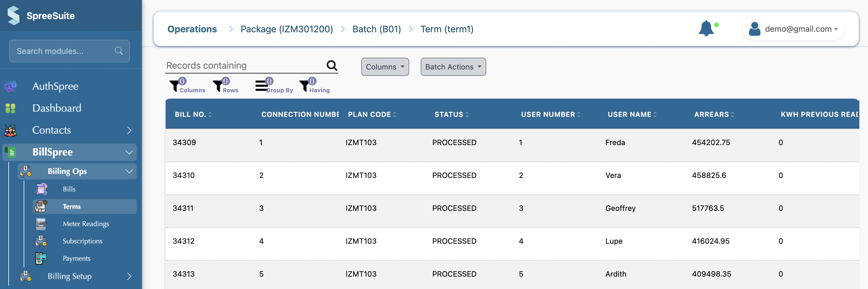Image resolution: width=868 pixels, height=289 pixels.
Task: Collapse the Billing Ops chevron
Action: tap(129, 171)
